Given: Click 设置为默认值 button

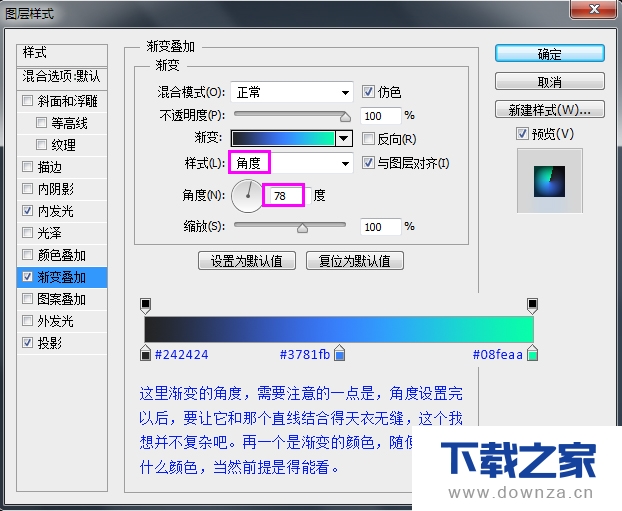Looking at the screenshot, I should click(247, 261).
